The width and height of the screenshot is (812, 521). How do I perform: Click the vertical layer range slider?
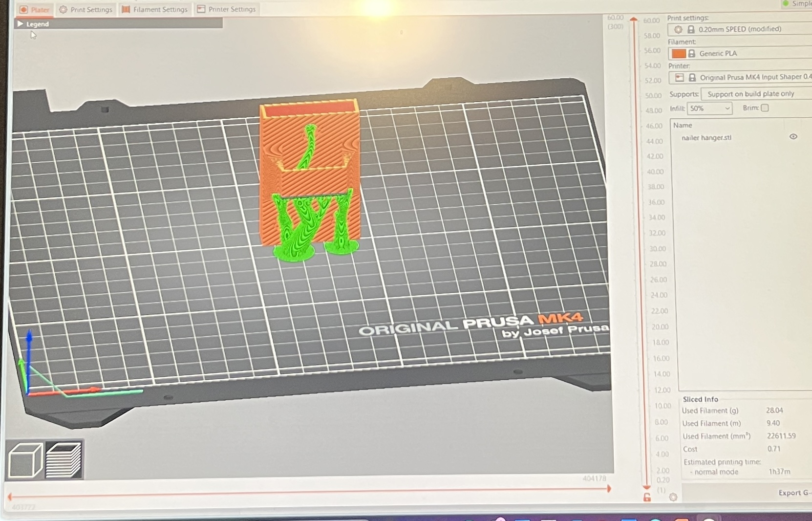tap(634, 244)
